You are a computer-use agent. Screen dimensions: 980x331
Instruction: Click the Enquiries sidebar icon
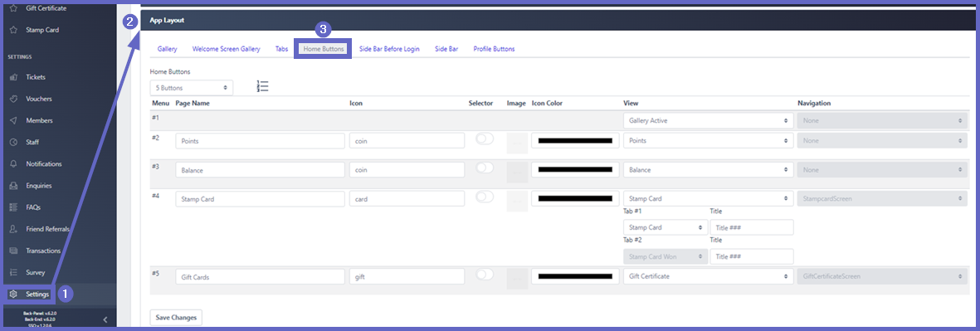click(x=14, y=186)
